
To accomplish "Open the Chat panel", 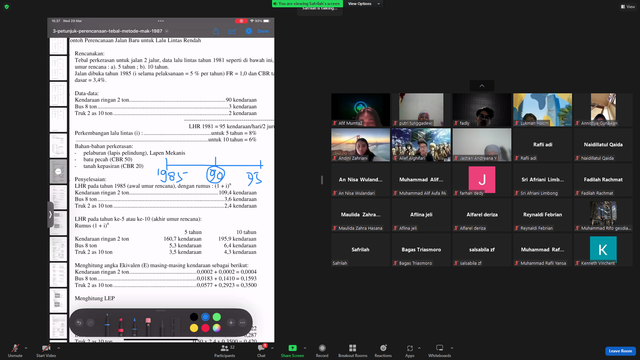I will [x=261, y=350].
